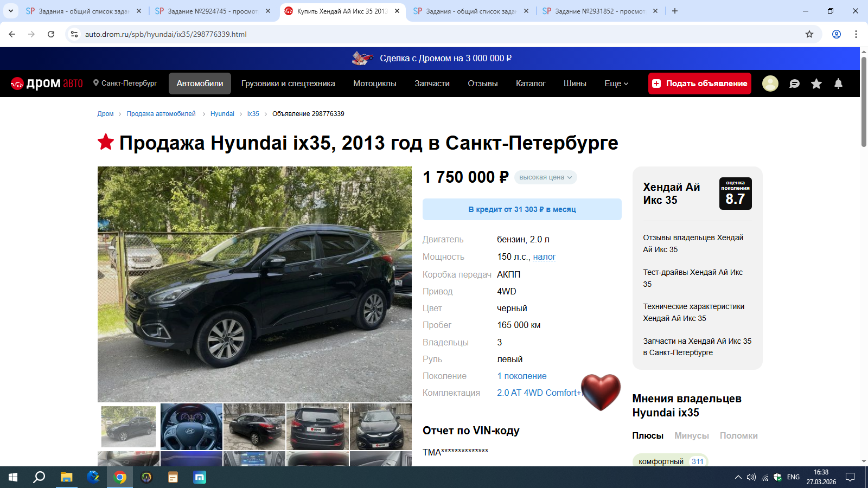This screenshot has width=868, height=488.
Task: Open the 'Шины' section
Action: pyautogui.click(x=575, y=84)
